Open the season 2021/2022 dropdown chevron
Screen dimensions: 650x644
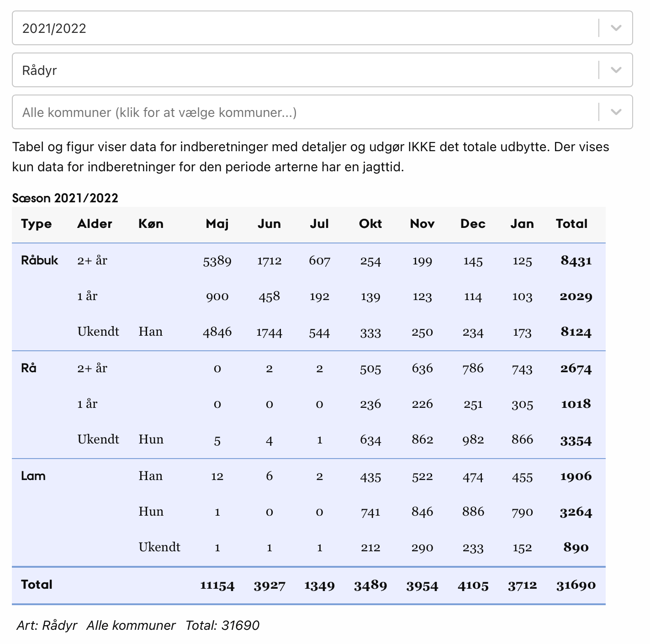coord(616,28)
